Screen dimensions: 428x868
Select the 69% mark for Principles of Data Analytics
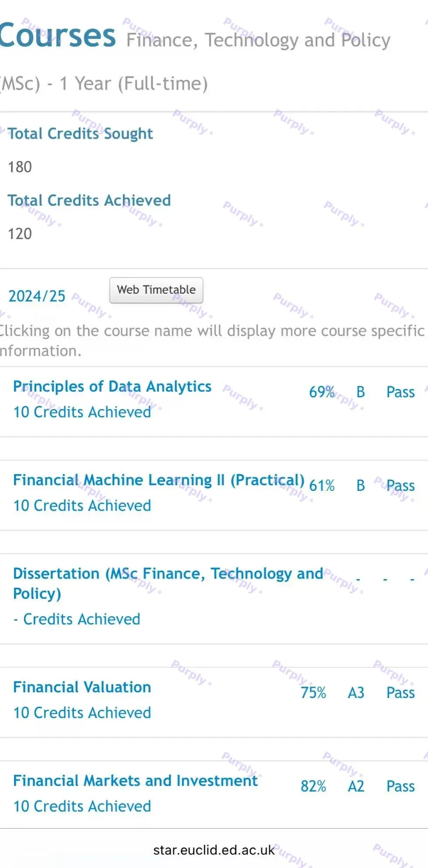coord(320,392)
